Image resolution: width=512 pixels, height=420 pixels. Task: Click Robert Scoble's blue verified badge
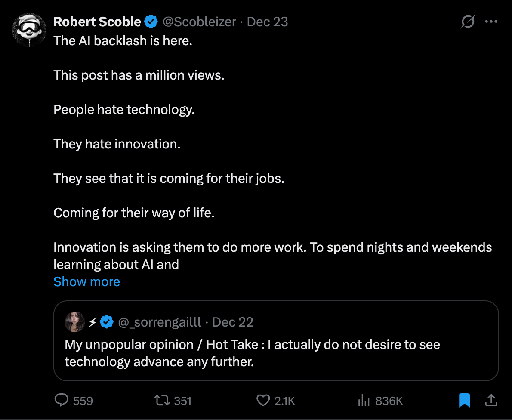(x=151, y=22)
